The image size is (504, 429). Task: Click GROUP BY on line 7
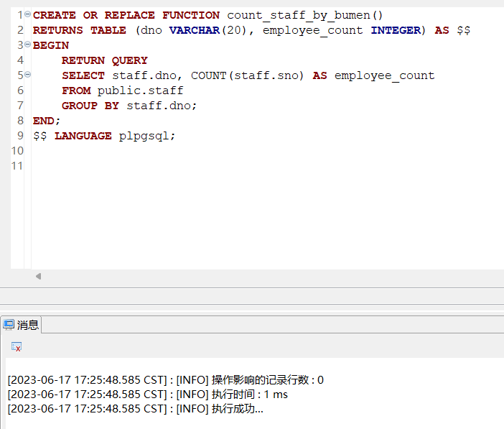pyautogui.click(x=90, y=106)
